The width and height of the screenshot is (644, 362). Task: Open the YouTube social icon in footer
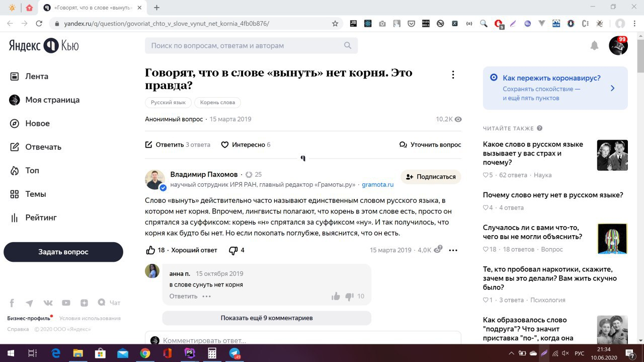(x=66, y=303)
